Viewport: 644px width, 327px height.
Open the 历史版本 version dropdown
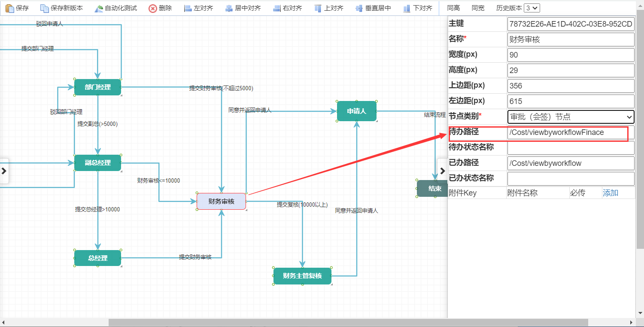click(532, 7)
